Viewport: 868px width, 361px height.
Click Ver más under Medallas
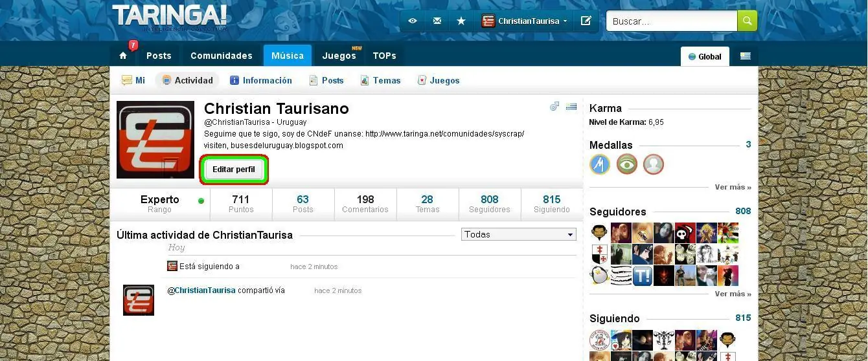[733, 187]
